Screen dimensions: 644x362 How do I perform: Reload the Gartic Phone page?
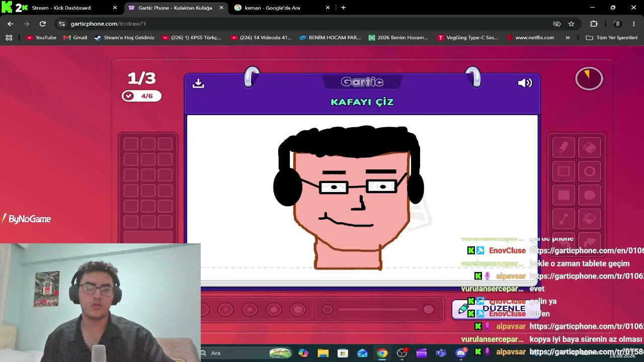(x=43, y=24)
